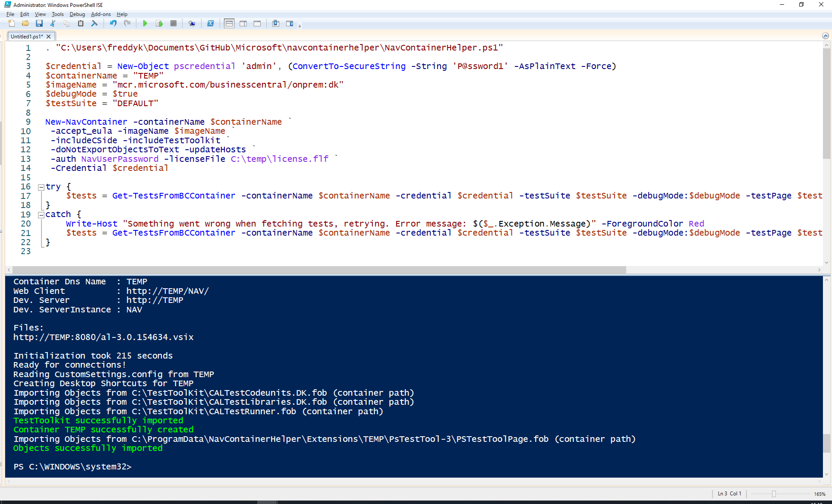
Task: Collapse the catch block outline
Action: coord(41,215)
